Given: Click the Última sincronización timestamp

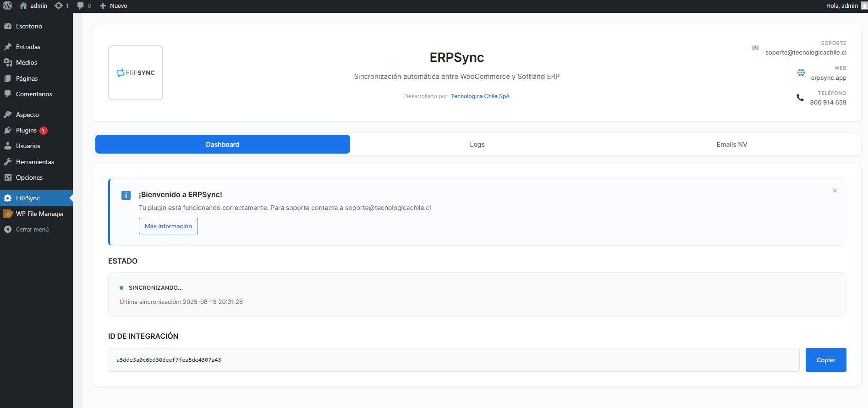Looking at the screenshot, I should 181,302.
